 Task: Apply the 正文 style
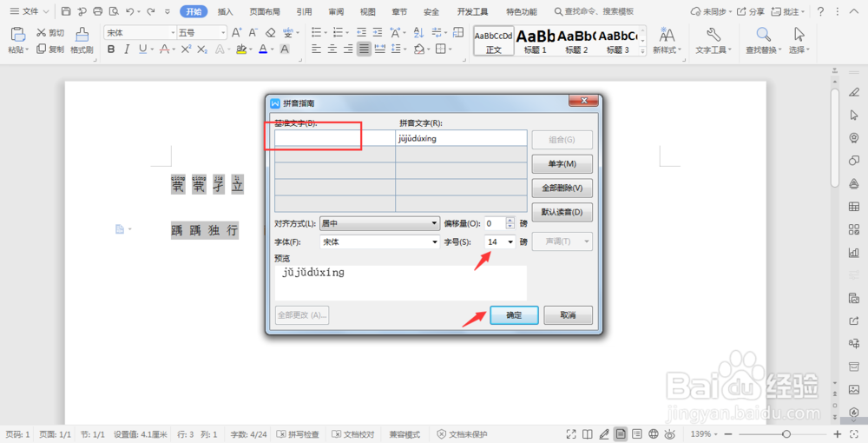tap(494, 41)
